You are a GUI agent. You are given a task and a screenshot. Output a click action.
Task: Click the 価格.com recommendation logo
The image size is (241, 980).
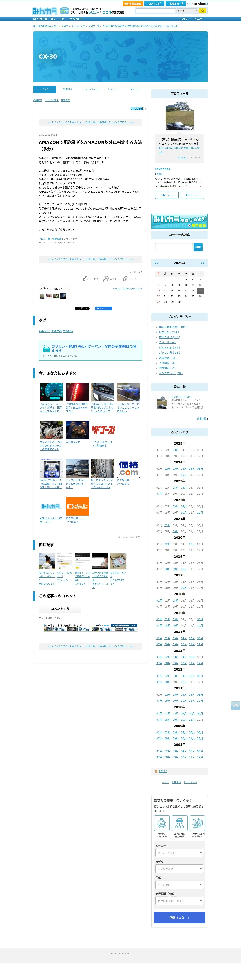coord(128,468)
